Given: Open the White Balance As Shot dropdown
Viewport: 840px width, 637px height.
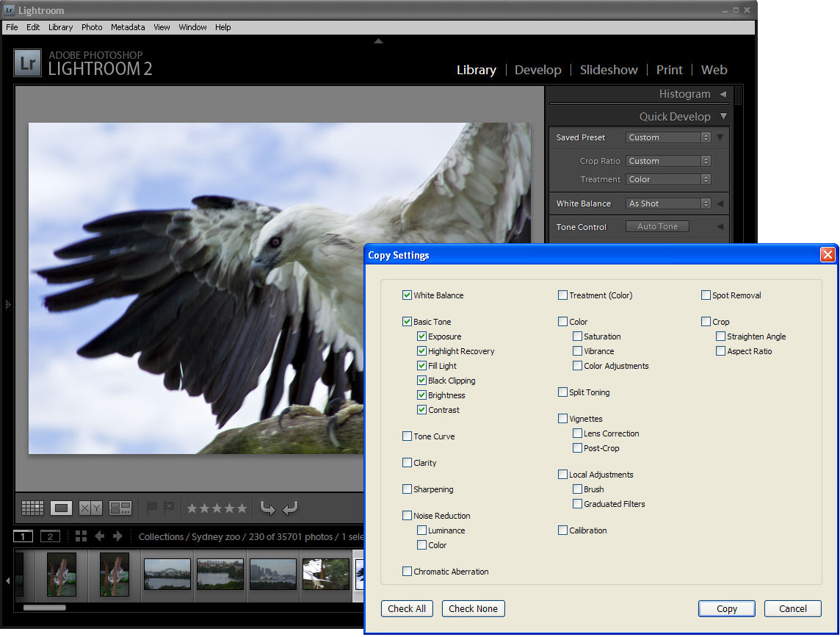Looking at the screenshot, I should coord(668,204).
